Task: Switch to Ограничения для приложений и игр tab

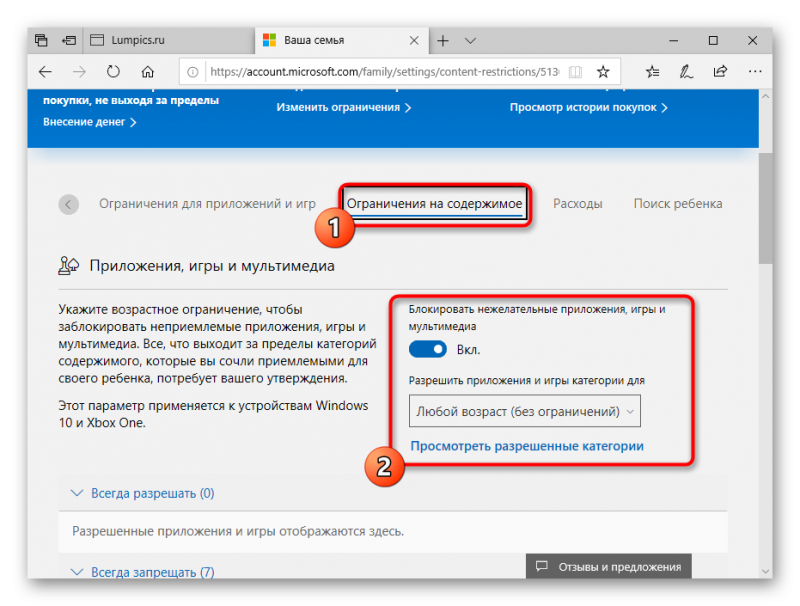Action: (x=207, y=204)
